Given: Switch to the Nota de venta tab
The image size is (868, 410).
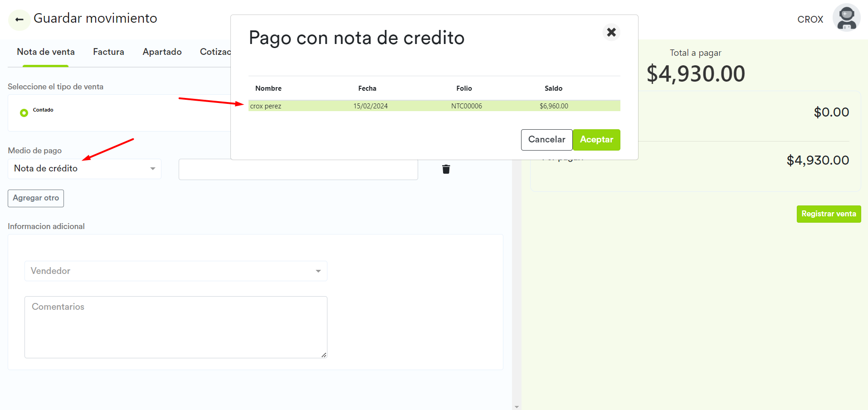Looking at the screenshot, I should (46, 52).
